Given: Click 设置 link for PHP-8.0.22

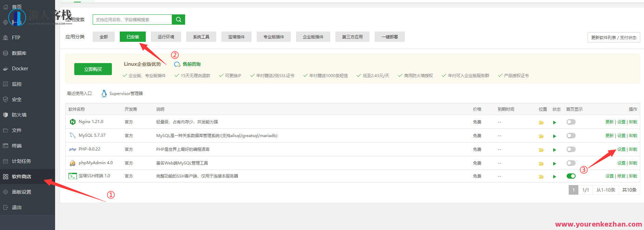Looking at the screenshot, I should point(621,149).
